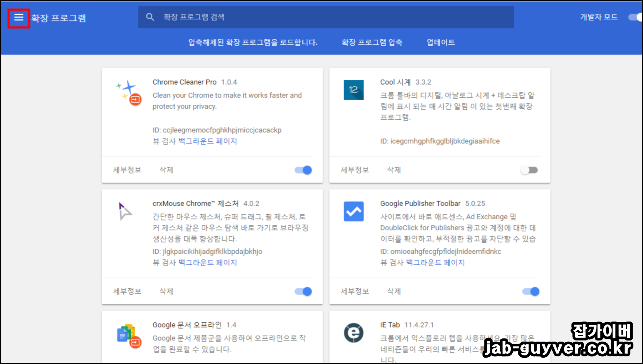Click the Google 문서 오프라인 icon

[129, 336]
